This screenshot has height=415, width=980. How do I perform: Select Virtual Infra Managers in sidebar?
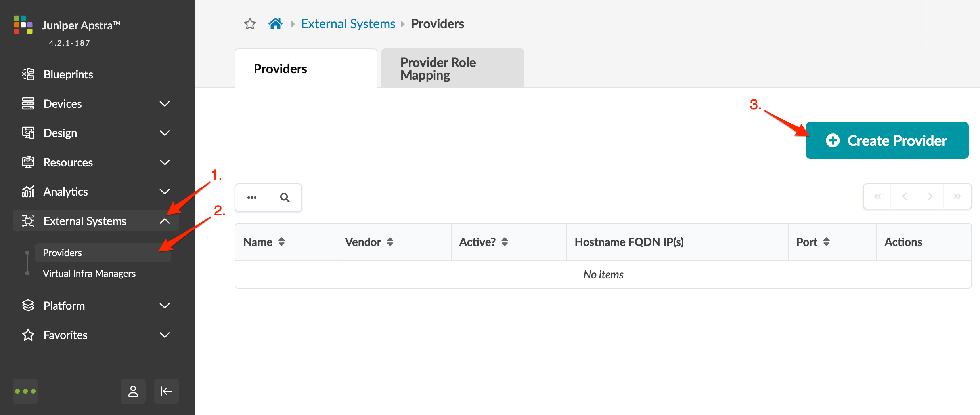click(x=89, y=274)
